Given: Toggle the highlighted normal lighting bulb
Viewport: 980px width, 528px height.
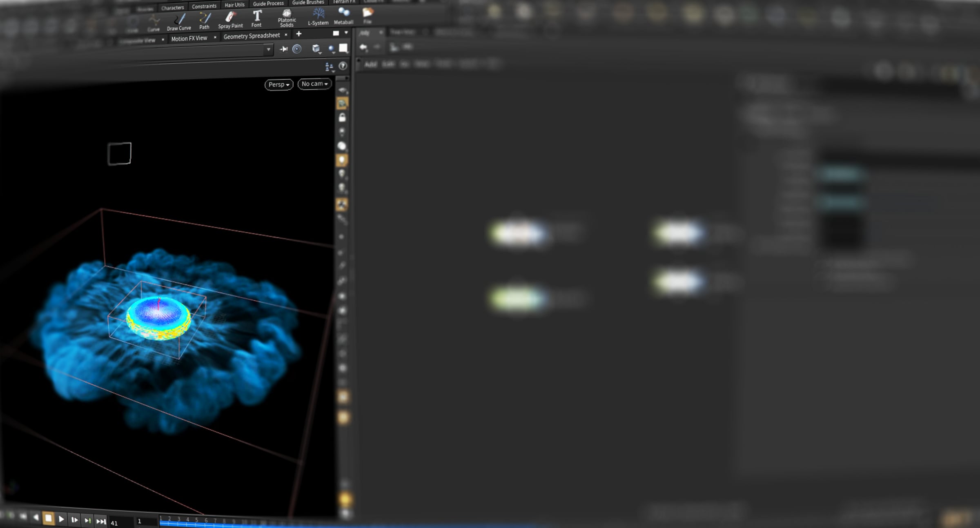Looking at the screenshot, I should click(x=342, y=160).
